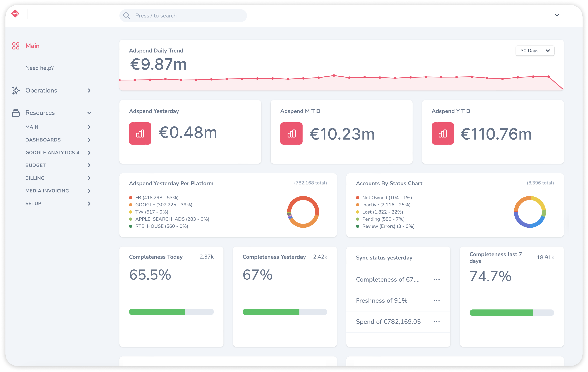The image size is (588, 372).
Task: Select the Main dashboard grid icon
Action: (x=16, y=46)
